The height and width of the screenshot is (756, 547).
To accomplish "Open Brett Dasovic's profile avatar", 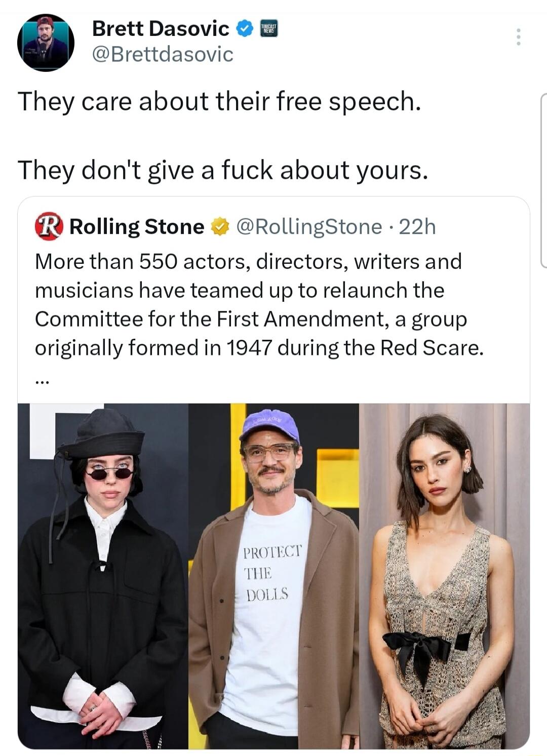I will point(46,43).
